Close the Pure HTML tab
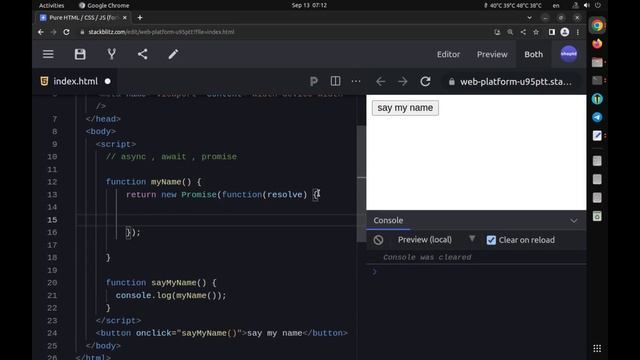This screenshot has height=360, width=640. [124, 18]
